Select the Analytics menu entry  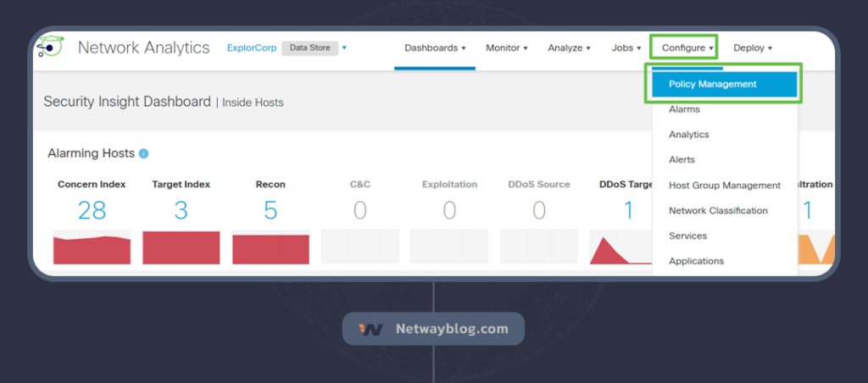(x=688, y=135)
